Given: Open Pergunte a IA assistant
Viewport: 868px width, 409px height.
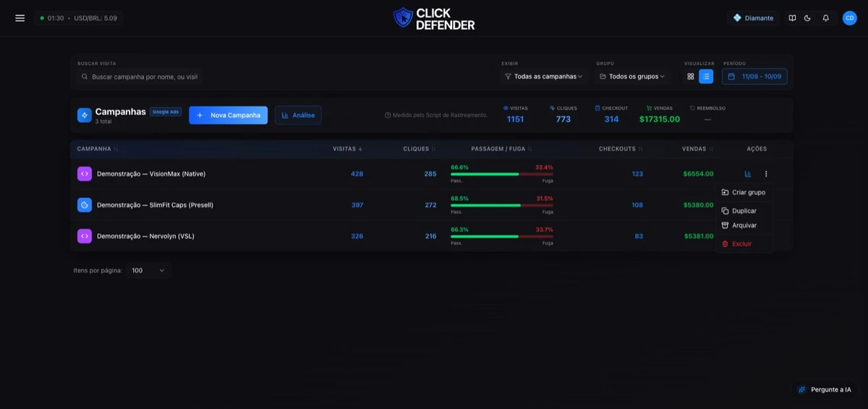Looking at the screenshot, I should tap(825, 389).
